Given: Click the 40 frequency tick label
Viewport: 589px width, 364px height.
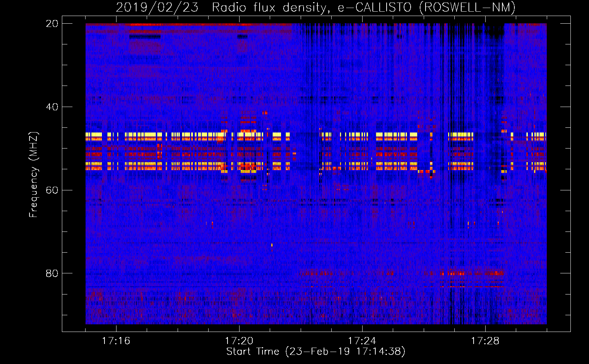Looking at the screenshot, I should [x=52, y=107].
